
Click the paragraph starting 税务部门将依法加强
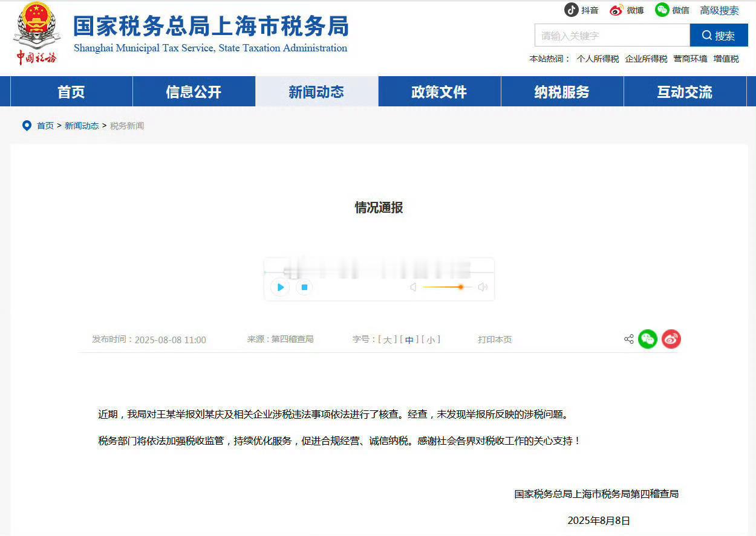coord(339,441)
